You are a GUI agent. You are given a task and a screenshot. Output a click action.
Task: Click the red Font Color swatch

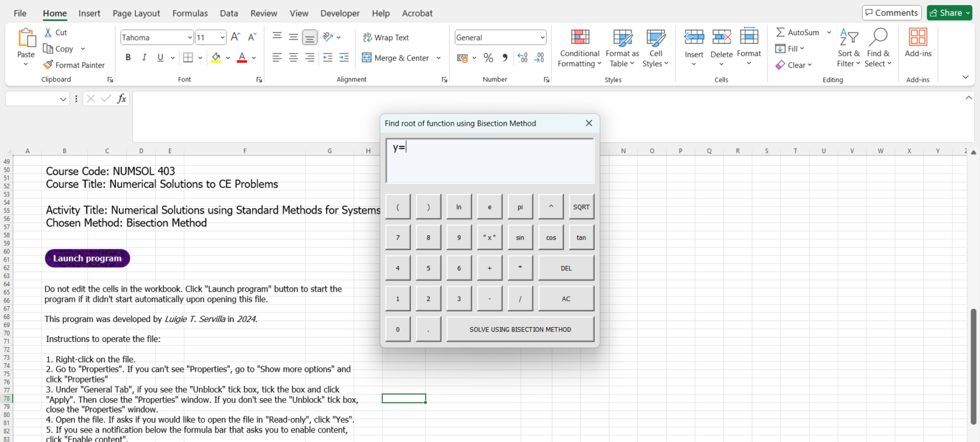(x=242, y=58)
